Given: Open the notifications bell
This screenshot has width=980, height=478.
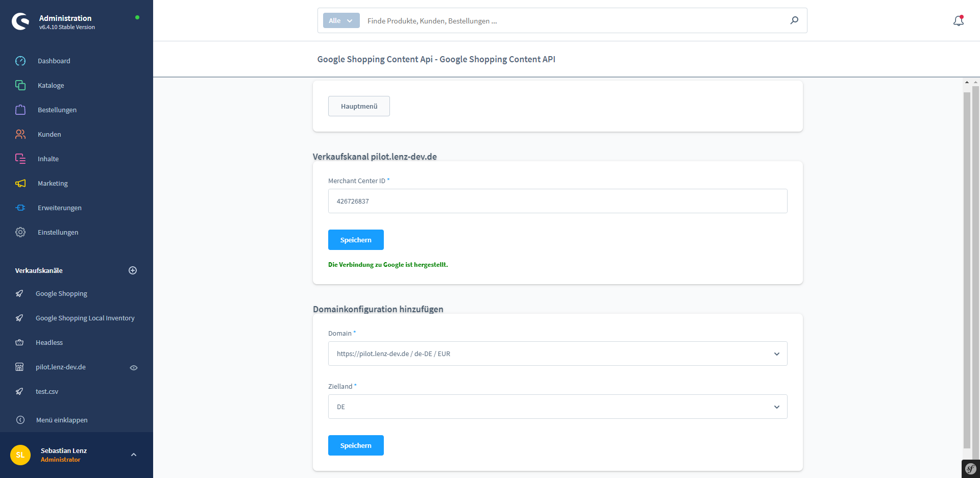Looking at the screenshot, I should (959, 20).
